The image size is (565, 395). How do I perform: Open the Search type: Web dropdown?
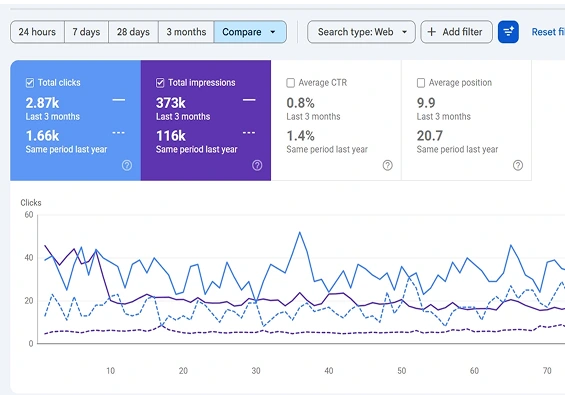click(361, 32)
